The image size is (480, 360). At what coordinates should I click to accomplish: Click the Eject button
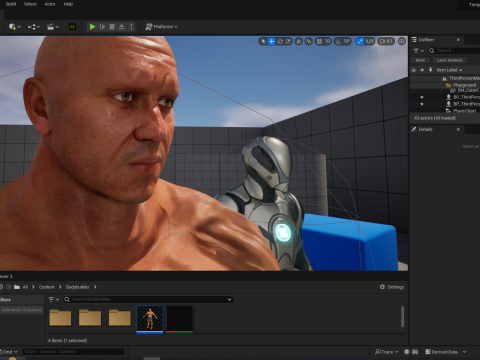tap(122, 27)
